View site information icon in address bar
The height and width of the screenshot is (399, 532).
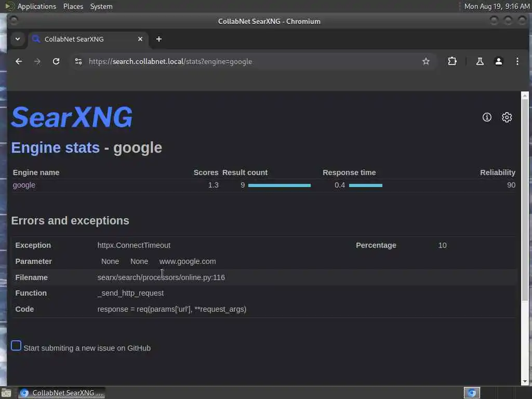78,61
